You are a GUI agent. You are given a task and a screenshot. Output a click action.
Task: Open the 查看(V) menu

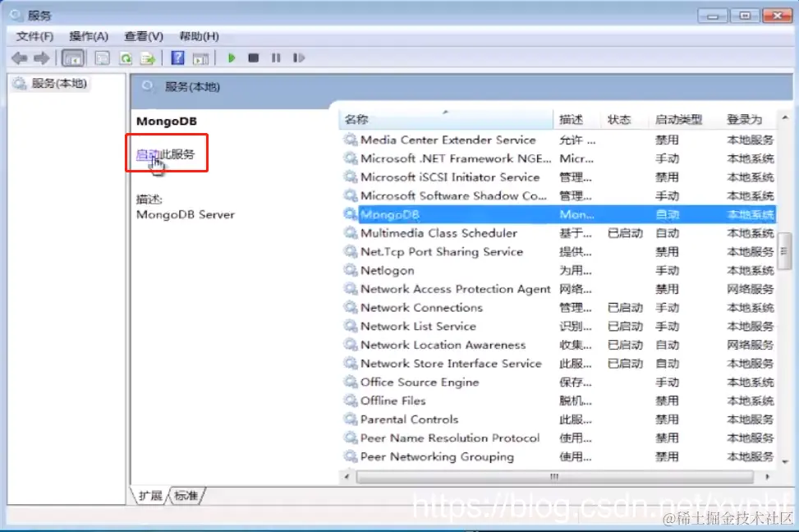tap(144, 36)
